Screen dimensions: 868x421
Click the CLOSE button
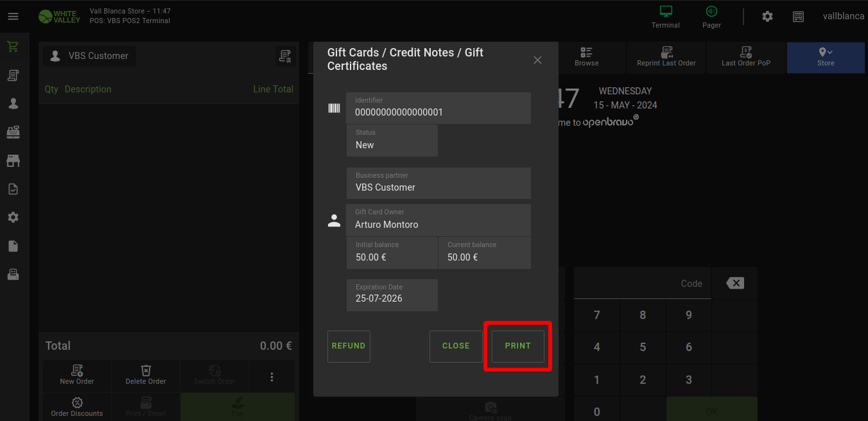coord(456,347)
